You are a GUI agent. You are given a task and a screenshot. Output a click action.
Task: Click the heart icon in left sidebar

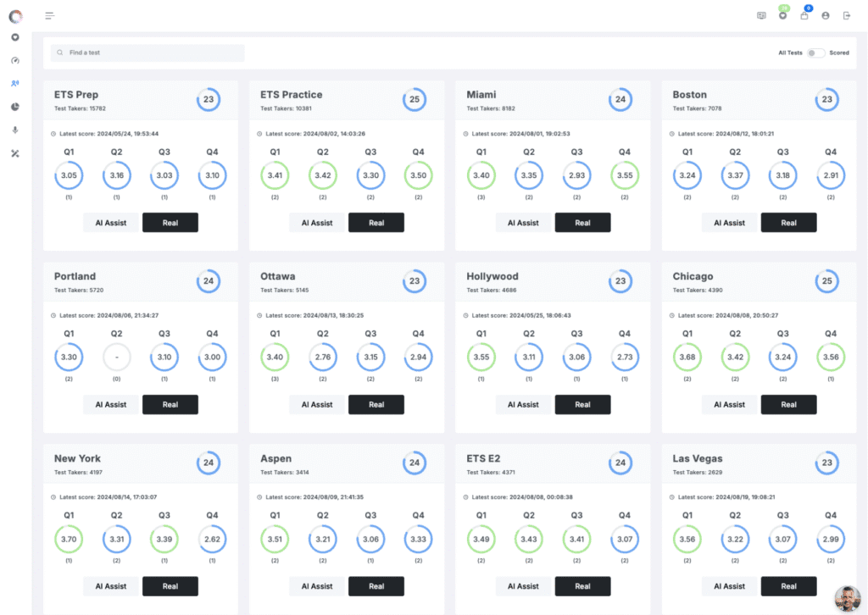click(15, 37)
